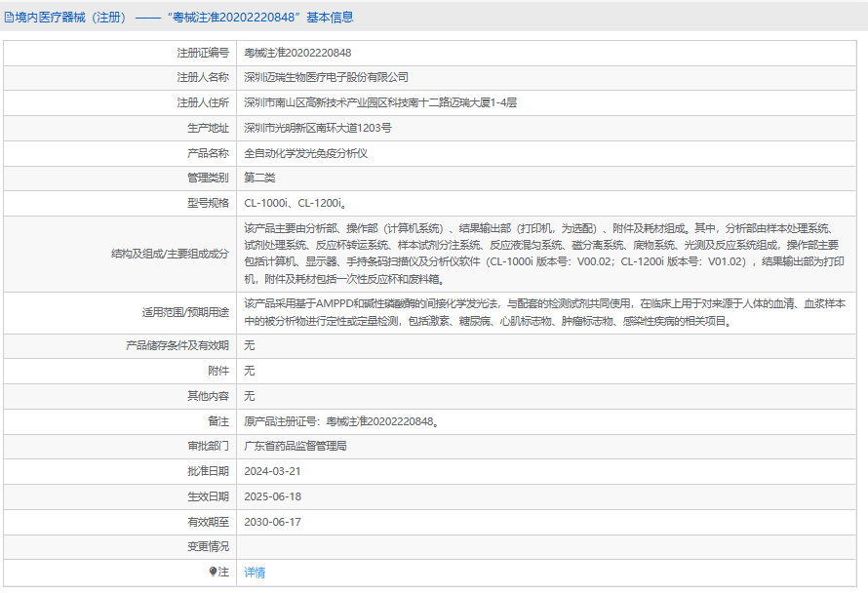Click the 注册证编号 row label
Viewport: 868px width, 594px height.
(x=203, y=53)
